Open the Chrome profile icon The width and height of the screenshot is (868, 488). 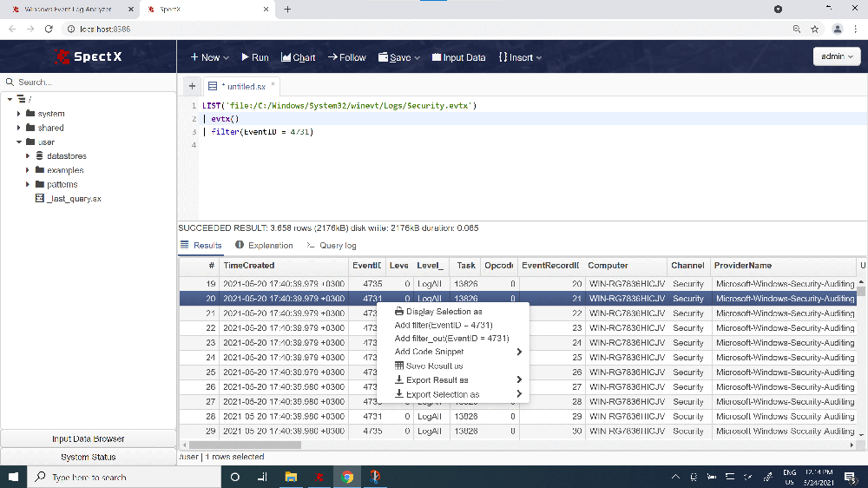[x=837, y=29]
